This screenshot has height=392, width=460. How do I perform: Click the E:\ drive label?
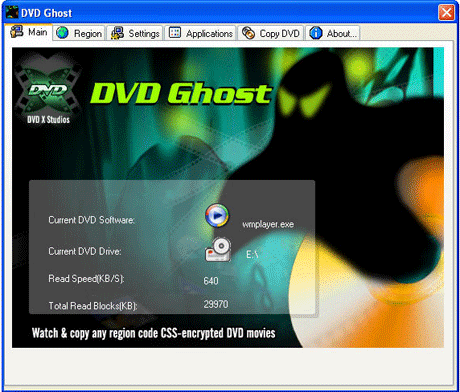click(252, 255)
